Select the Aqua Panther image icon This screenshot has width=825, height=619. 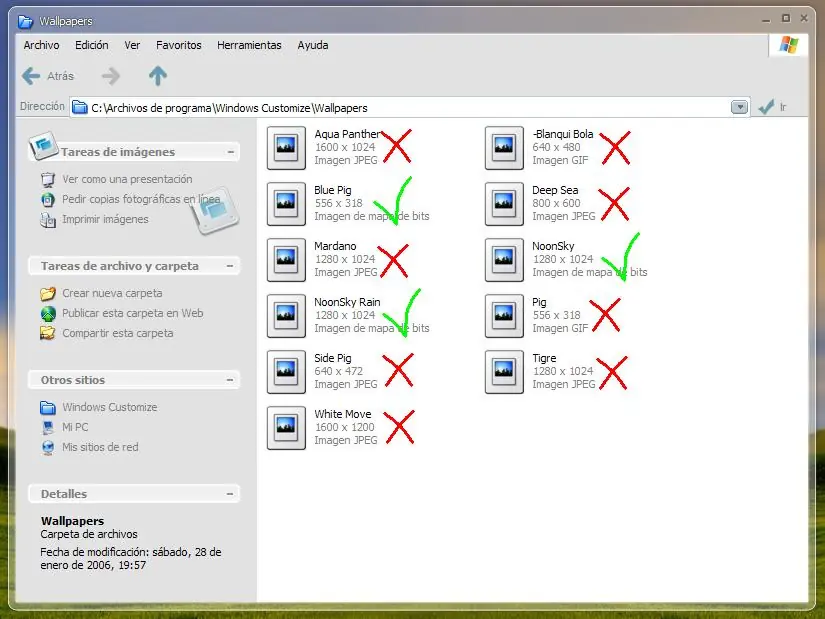tap(286, 148)
